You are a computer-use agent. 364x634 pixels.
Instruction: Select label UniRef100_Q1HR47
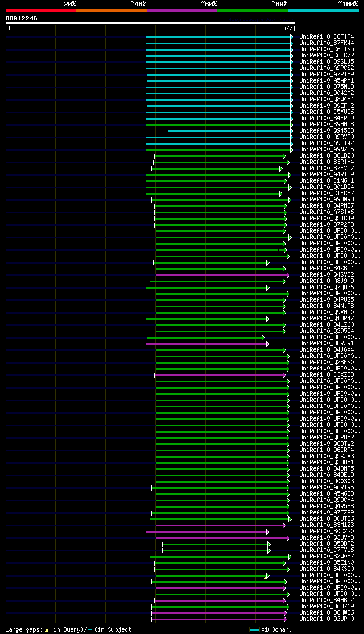coord(326,319)
